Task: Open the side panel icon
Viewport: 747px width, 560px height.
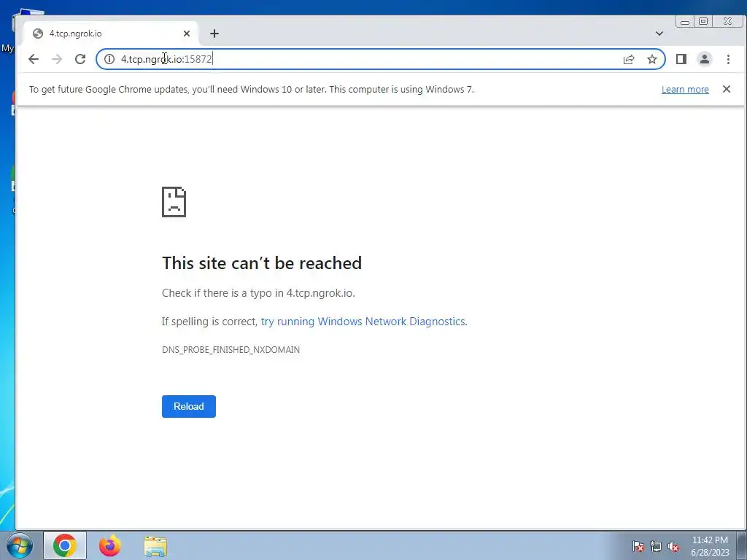Action: pos(681,59)
